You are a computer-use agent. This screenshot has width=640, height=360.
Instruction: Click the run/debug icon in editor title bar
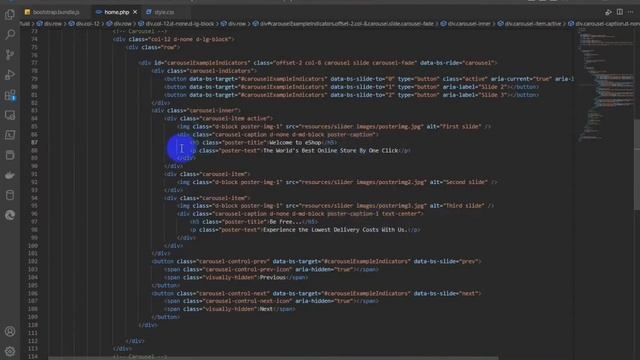(608, 12)
